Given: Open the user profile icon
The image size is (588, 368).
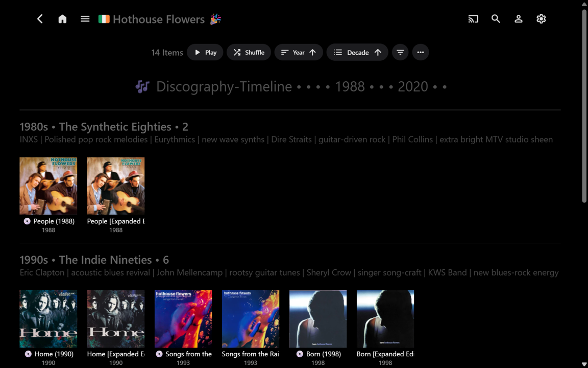Looking at the screenshot, I should tap(518, 19).
